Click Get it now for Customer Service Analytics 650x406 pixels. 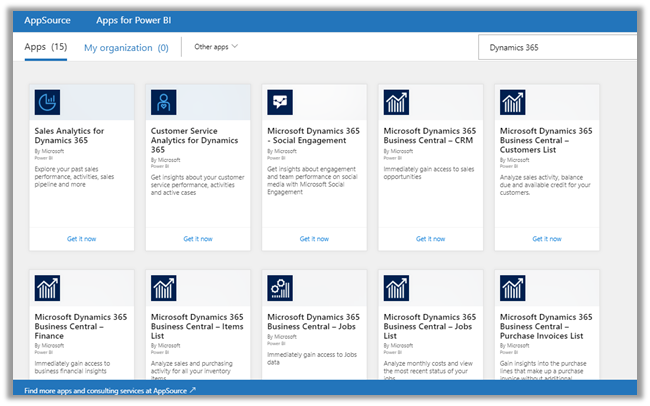click(198, 239)
